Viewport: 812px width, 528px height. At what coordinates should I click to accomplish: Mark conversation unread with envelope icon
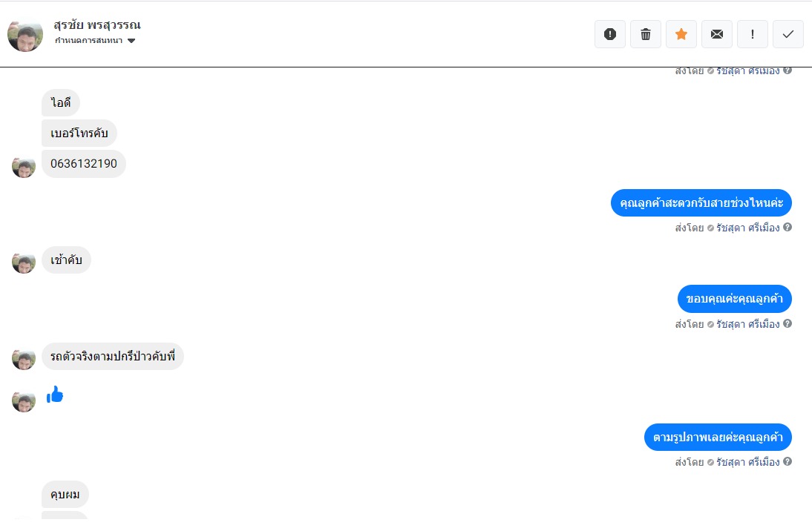coord(717,34)
